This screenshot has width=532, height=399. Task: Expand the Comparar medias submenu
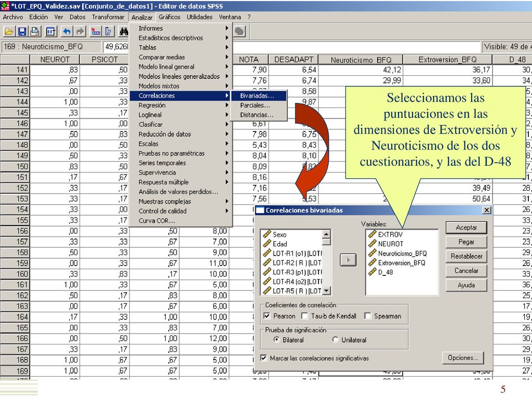point(181,57)
